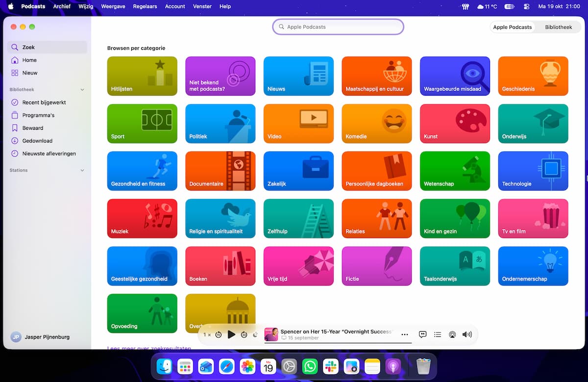This screenshot has width=588, height=382.
Task: Show the episode transcript
Action: pos(422,334)
